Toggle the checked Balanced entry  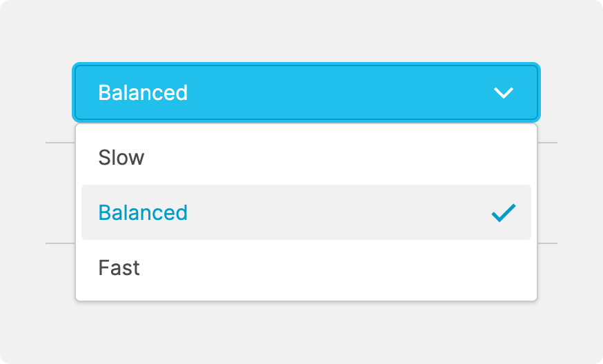306,212
